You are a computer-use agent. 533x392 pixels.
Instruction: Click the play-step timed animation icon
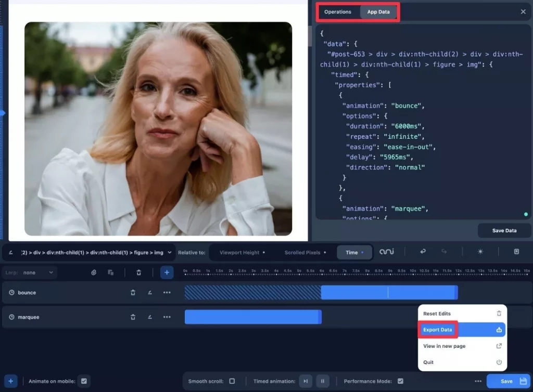point(306,381)
